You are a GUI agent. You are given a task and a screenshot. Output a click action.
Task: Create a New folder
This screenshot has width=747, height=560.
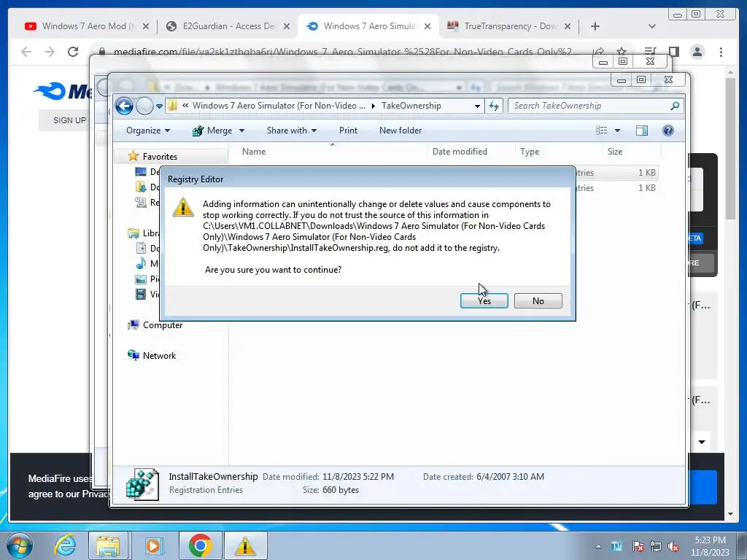(400, 131)
